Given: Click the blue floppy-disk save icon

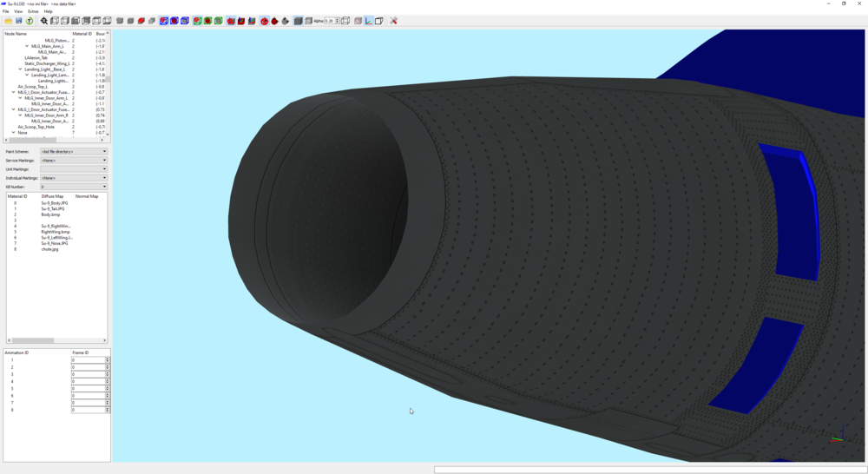Looking at the screenshot, I should [19, 21].
